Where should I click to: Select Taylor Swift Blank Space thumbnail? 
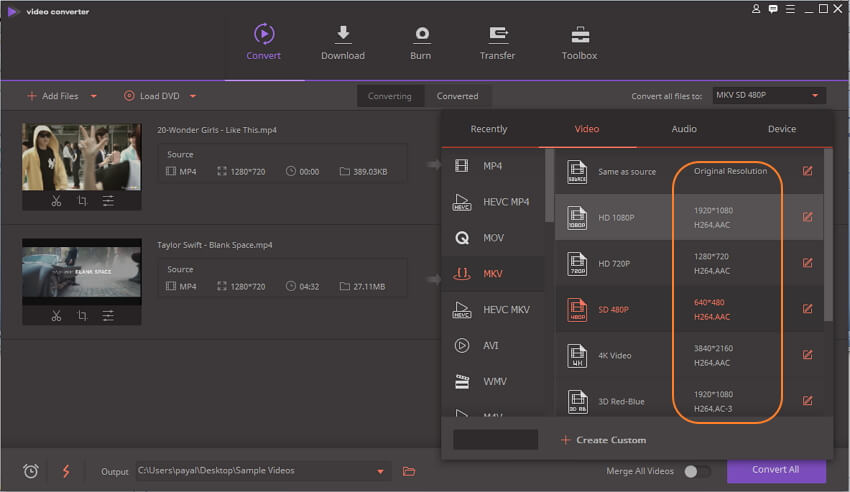coord(81,272)
